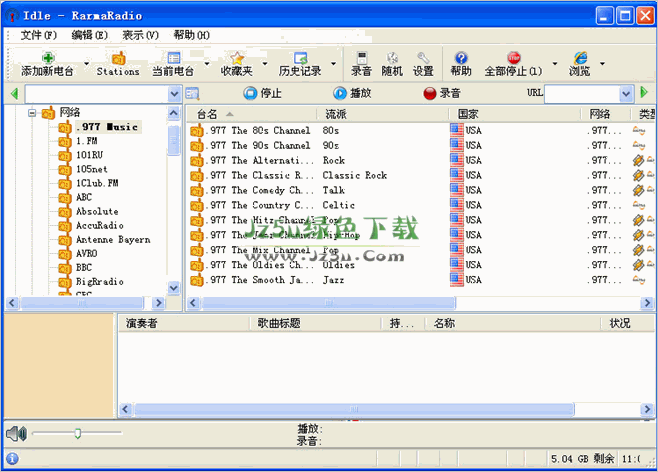The image size is (658, 472).
Task: Open Favorites (收藏夹) star icon
Action: 237,57
